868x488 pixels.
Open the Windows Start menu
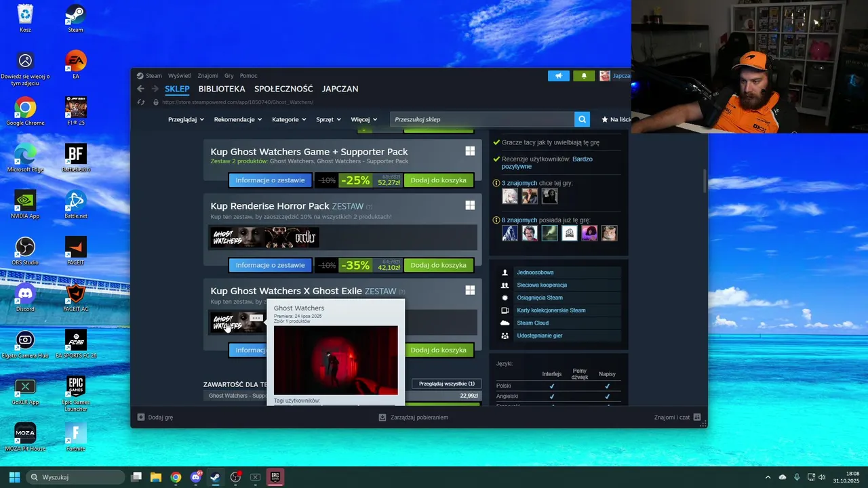pyautogui.click(x=14, y=477)
